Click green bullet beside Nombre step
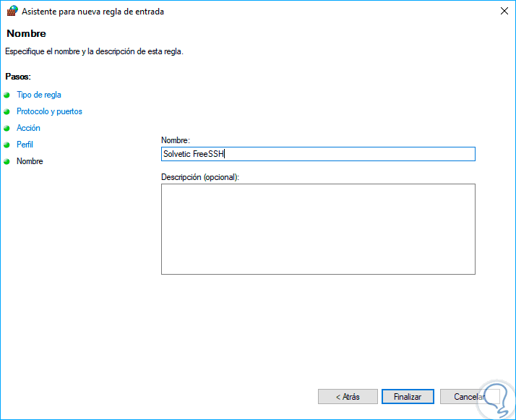The width and height of the screenshot is (516, 420). coord(7,161)
